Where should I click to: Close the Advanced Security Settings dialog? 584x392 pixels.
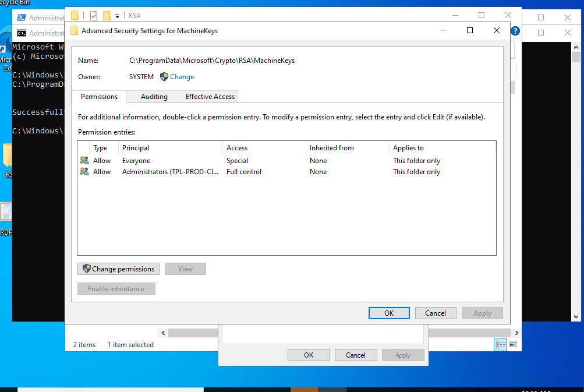pos(497,30)
